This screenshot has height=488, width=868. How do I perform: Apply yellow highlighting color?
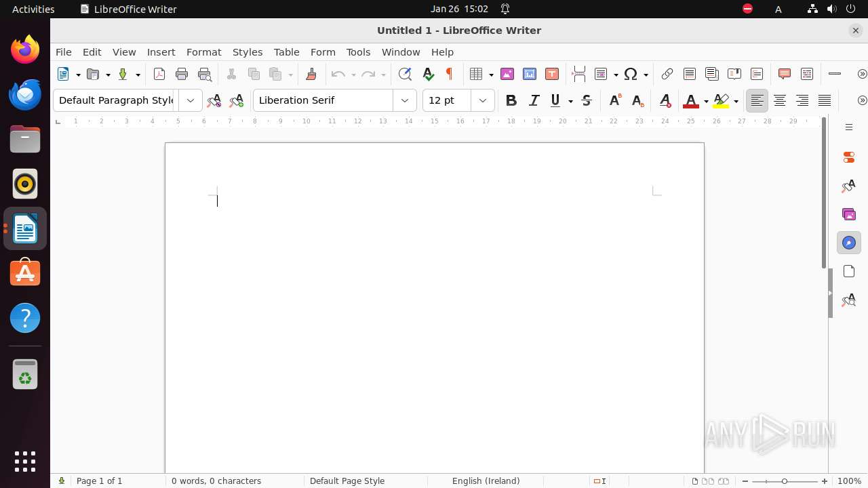tap(721, 101)
